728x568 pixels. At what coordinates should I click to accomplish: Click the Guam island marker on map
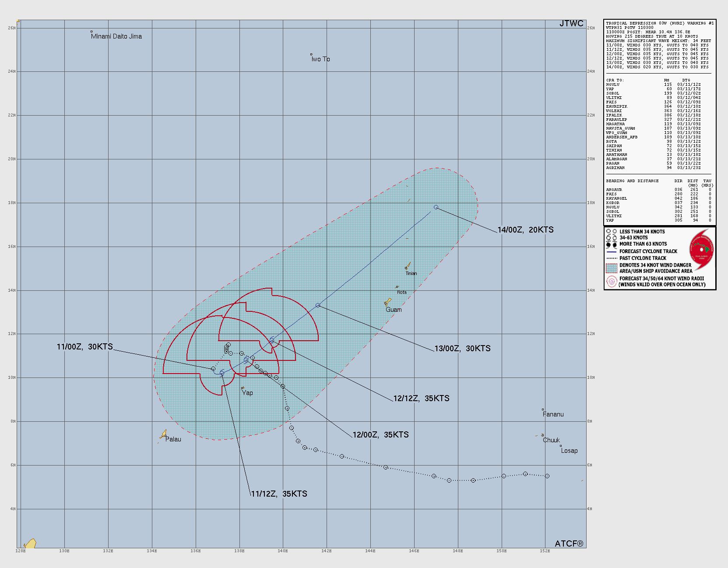(388, 302)
